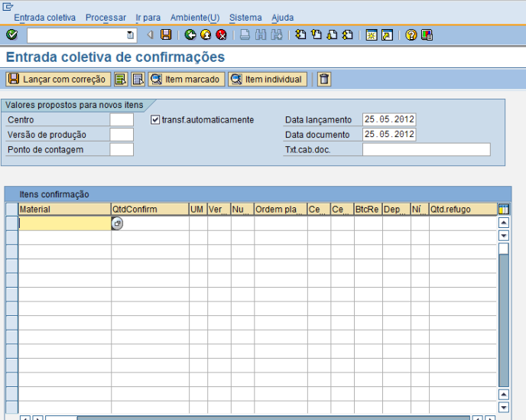526x420 pixels.
Task: Open the Ambiente menu
Action: click(194, 18)
